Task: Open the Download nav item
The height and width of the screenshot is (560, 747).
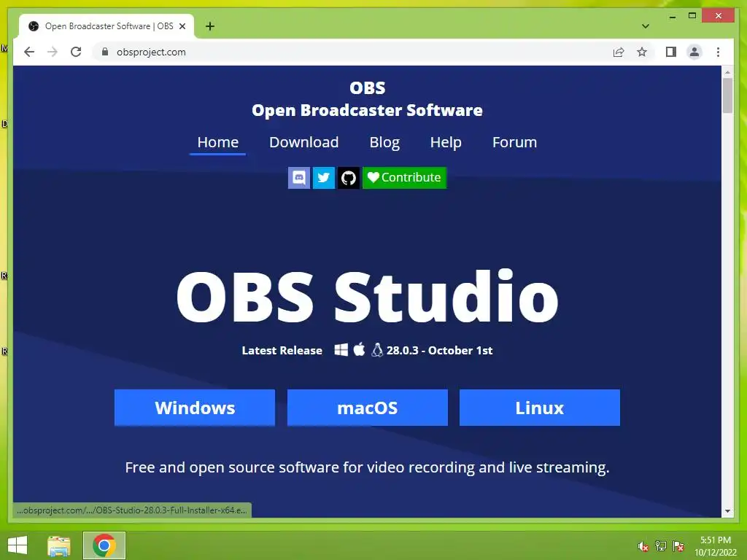Action: (x=304, y=142)
